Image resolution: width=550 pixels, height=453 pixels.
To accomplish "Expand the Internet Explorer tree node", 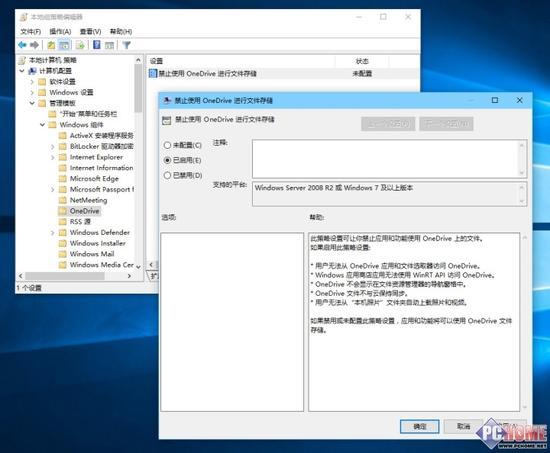I will [x=53, y=157].
